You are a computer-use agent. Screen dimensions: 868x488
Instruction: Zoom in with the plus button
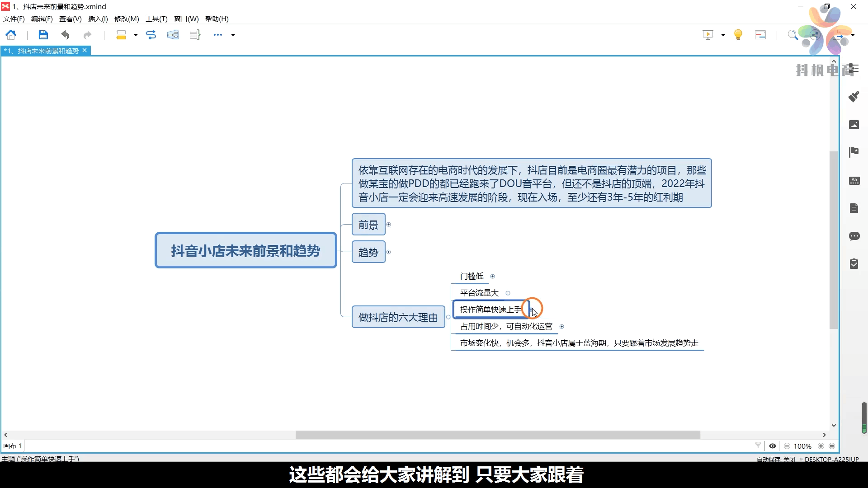(x=821, y=446)
